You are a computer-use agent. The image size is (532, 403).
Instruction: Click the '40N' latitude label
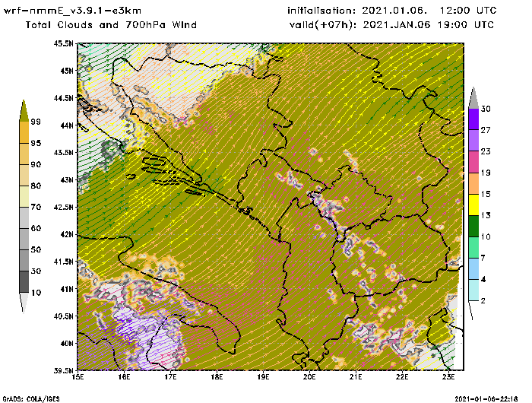click(x=67, y=343)
